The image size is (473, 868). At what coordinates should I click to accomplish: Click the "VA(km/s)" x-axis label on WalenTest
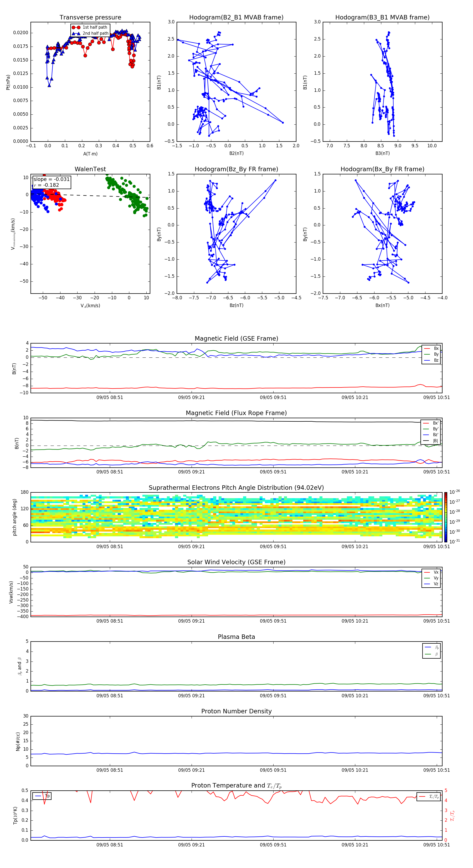click(x=90, y=306)
